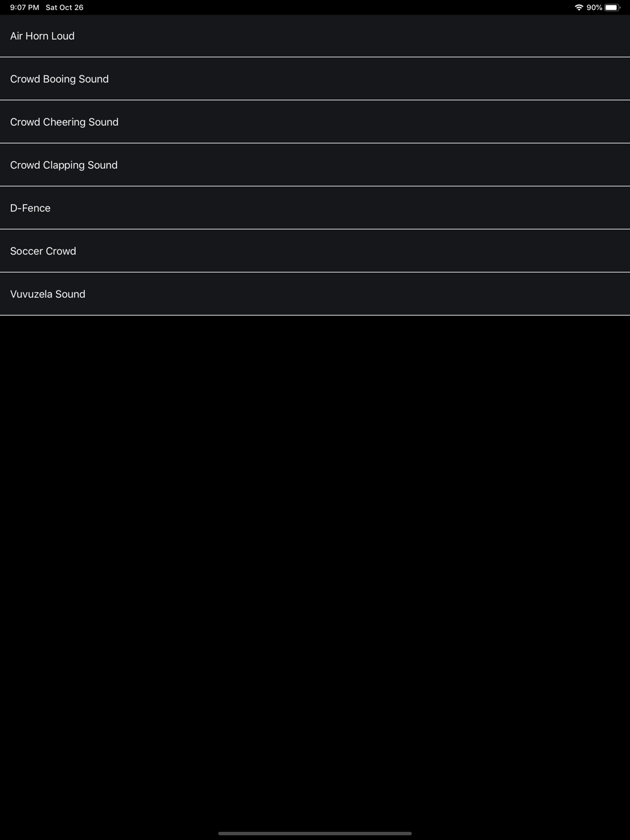Tap the battery icon in status bar

(x=612, y=8)
